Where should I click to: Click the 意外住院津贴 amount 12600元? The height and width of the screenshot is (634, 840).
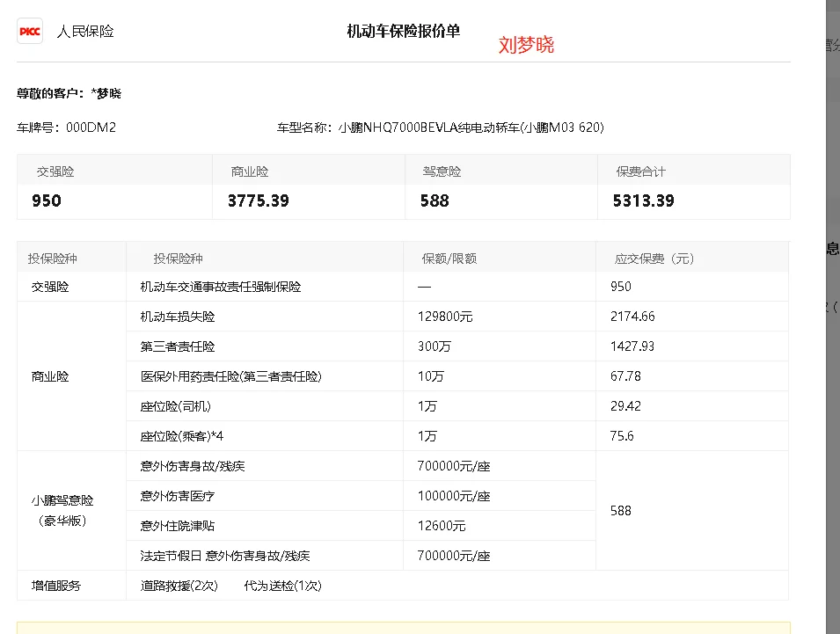pos(442,526)
